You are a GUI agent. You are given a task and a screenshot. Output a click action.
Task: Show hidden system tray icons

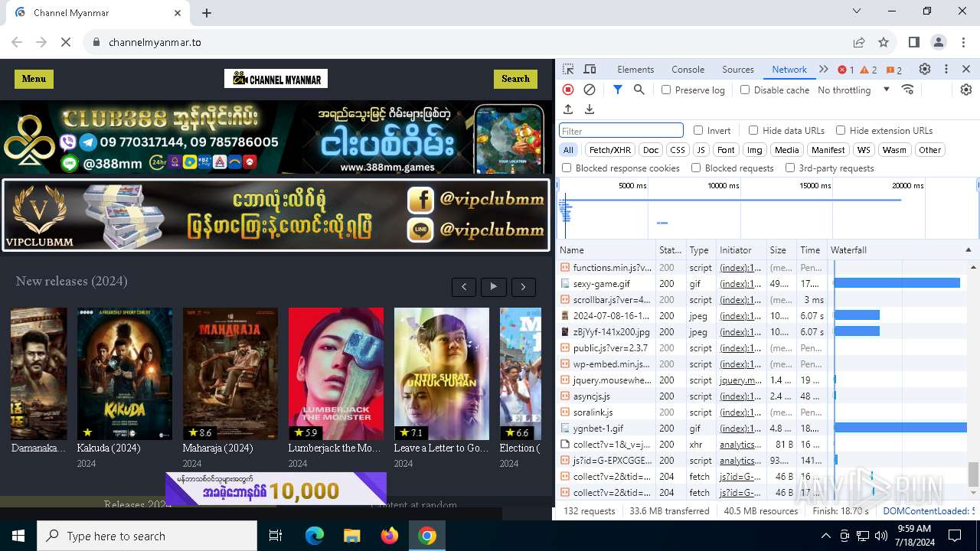click(825, 536)
